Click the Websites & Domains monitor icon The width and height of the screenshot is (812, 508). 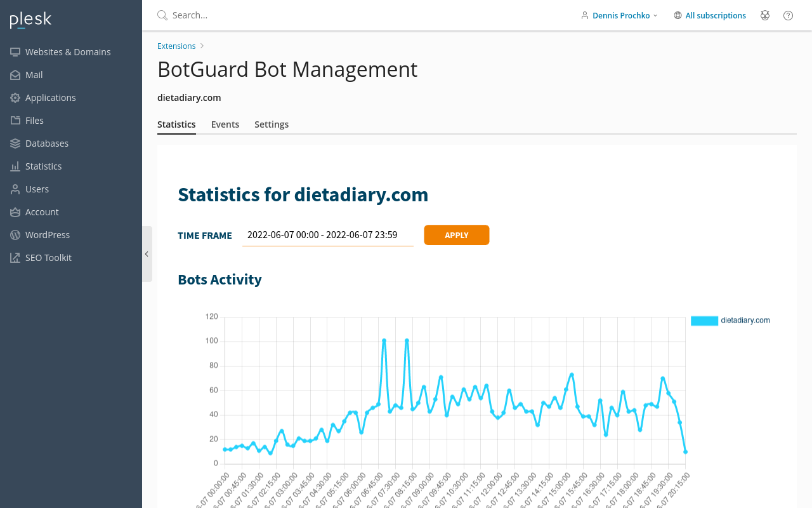15,52
